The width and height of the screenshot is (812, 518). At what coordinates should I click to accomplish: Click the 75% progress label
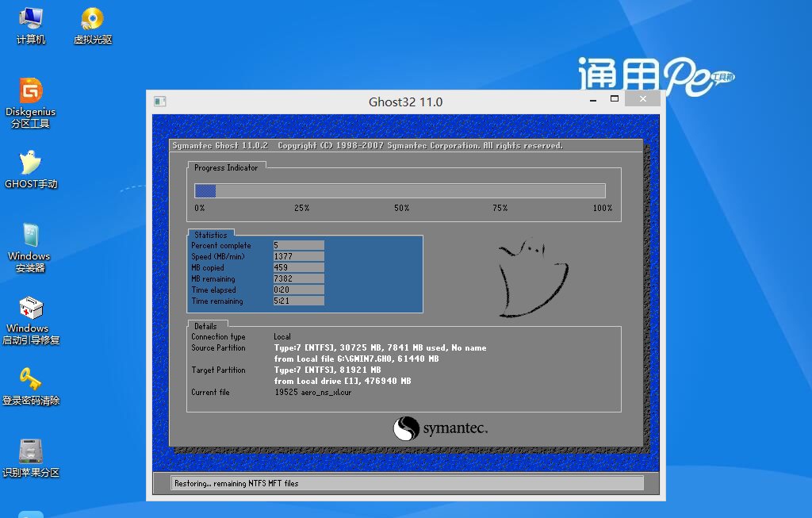(x=500, y=208)
